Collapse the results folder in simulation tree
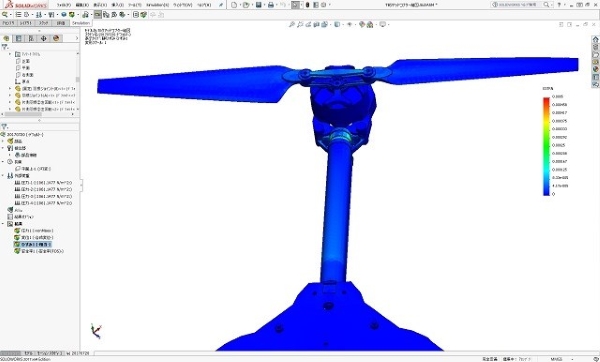The height and width of the screenshot is (362, 600). [3, 223]
